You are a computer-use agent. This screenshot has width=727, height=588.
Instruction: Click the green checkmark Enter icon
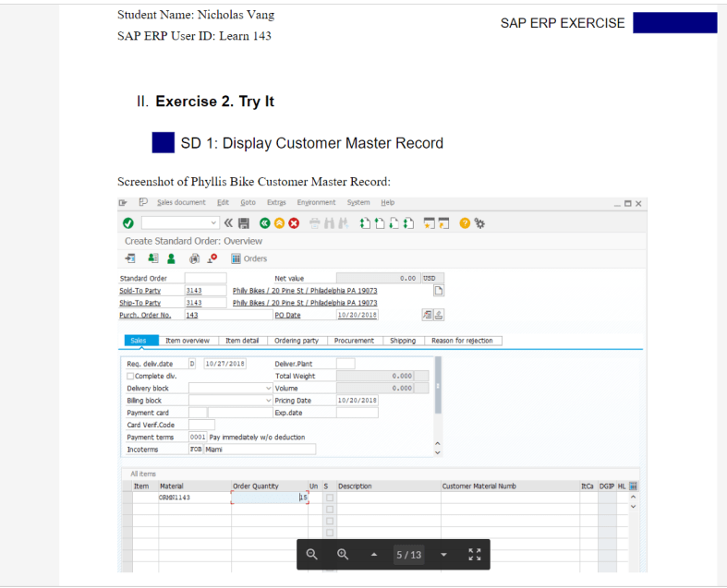pos(127,223)
